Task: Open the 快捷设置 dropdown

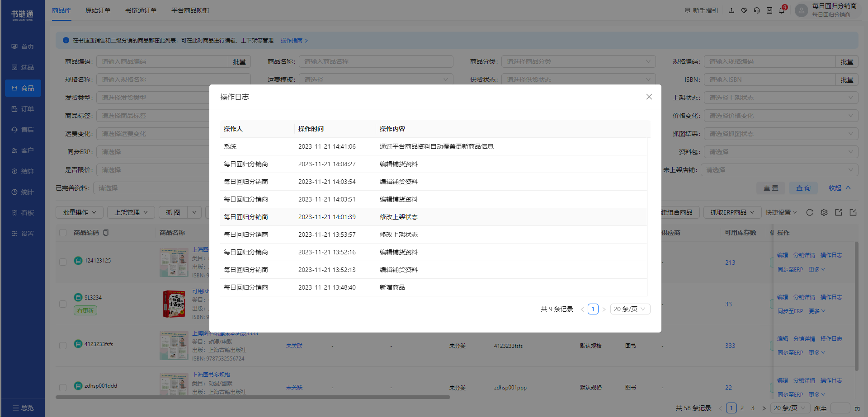Action: [781, 212]
